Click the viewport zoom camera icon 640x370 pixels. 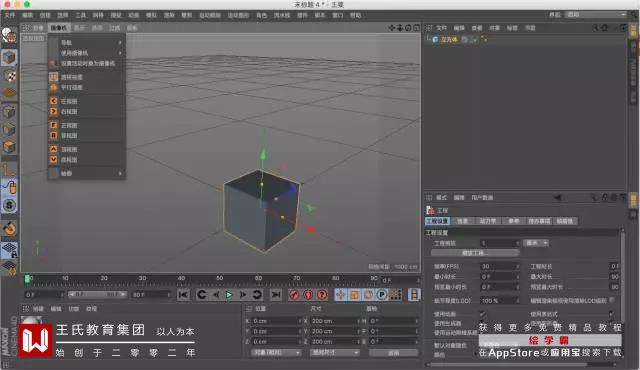[400, 28]
